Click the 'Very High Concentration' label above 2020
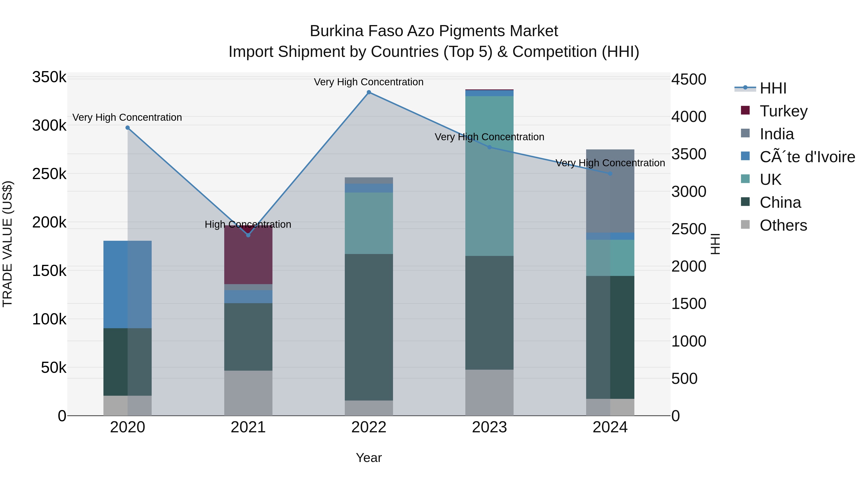868x488 pixels. click(x=127, y=117)
